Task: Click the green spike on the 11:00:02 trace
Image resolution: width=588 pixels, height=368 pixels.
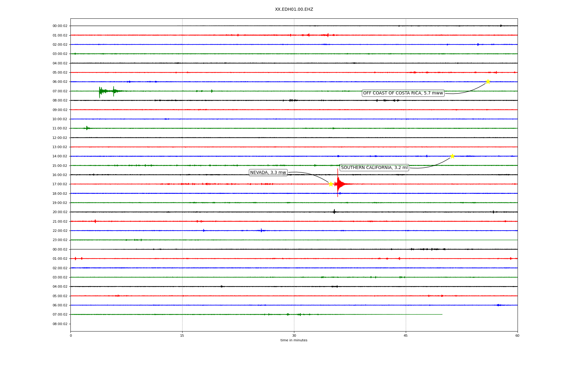Action: pyautogui.click(x=87, y=128)
